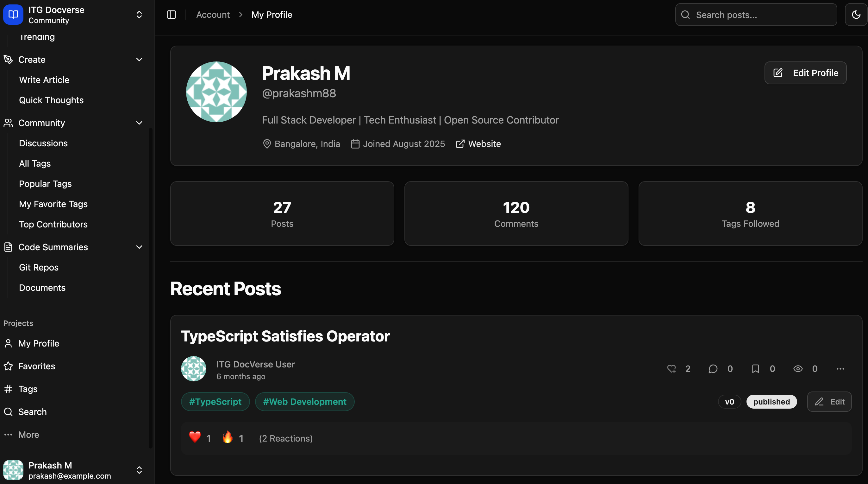Screen dimensions: 868x484
Task: Collapse the Code Summaries section
Action: (139, 247)
